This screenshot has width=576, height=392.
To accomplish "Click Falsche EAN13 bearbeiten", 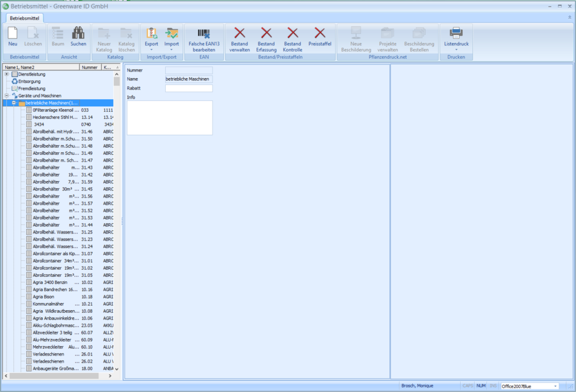I will [204, 39].
